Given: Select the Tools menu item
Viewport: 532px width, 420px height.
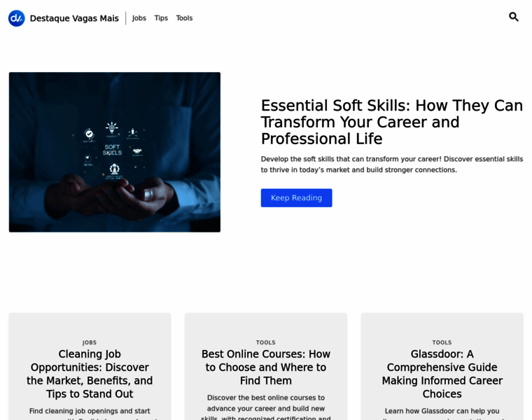Looking at the screenshot, I should pos(184,18).
